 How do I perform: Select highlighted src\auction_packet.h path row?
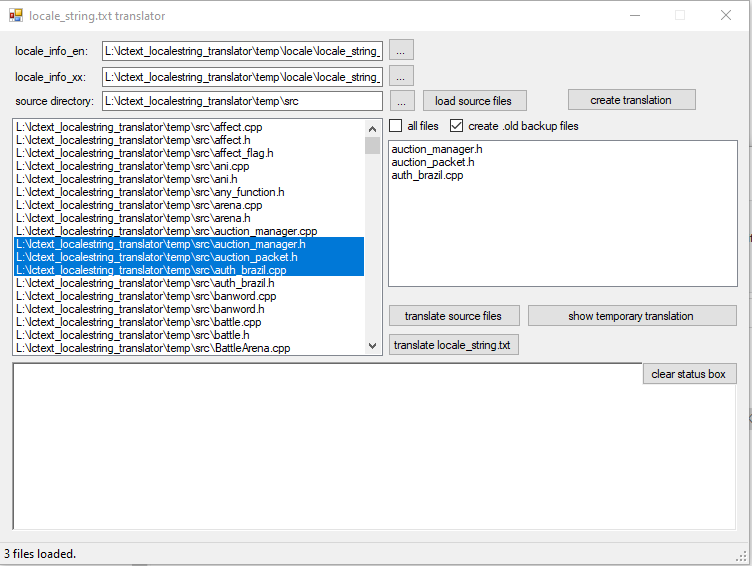point(189,257)
